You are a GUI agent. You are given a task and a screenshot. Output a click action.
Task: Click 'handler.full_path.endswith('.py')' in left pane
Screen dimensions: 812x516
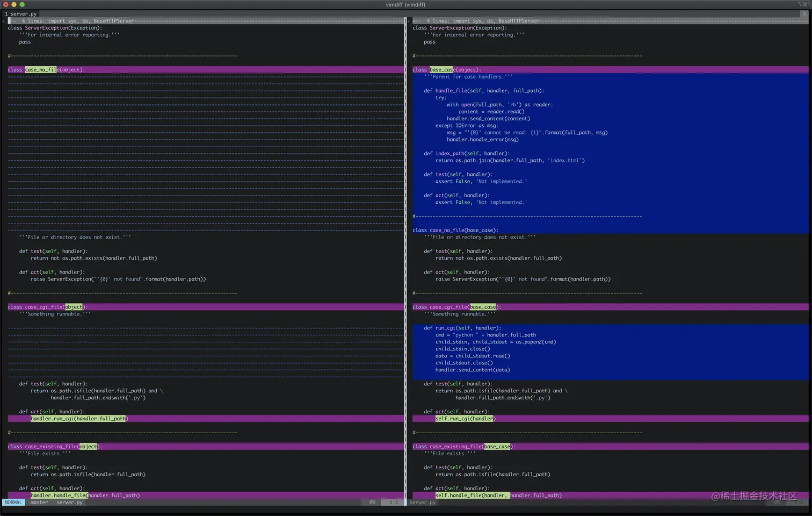pyautogui.click(x=98, y=398)
